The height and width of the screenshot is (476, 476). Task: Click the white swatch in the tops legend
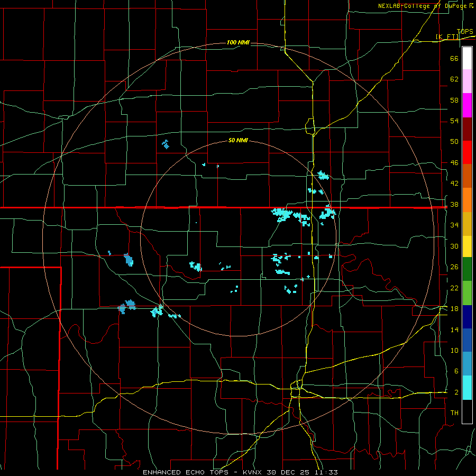coord(467,58)
